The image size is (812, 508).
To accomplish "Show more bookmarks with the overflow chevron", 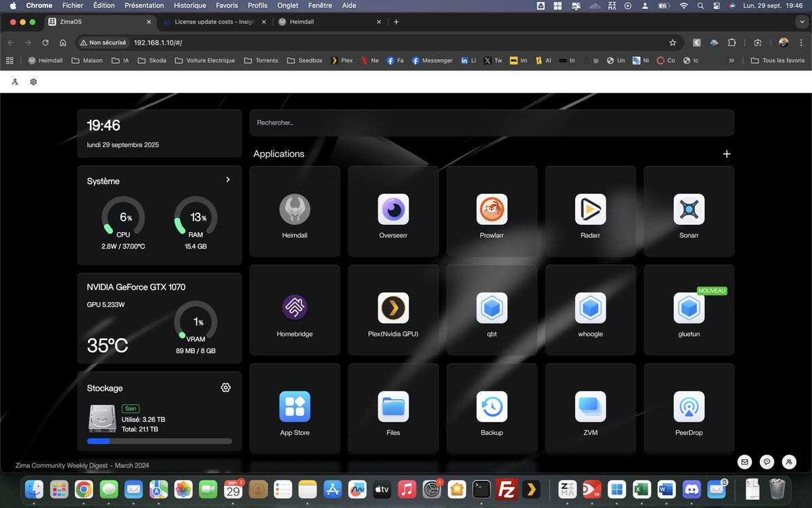I will [731, 60].
